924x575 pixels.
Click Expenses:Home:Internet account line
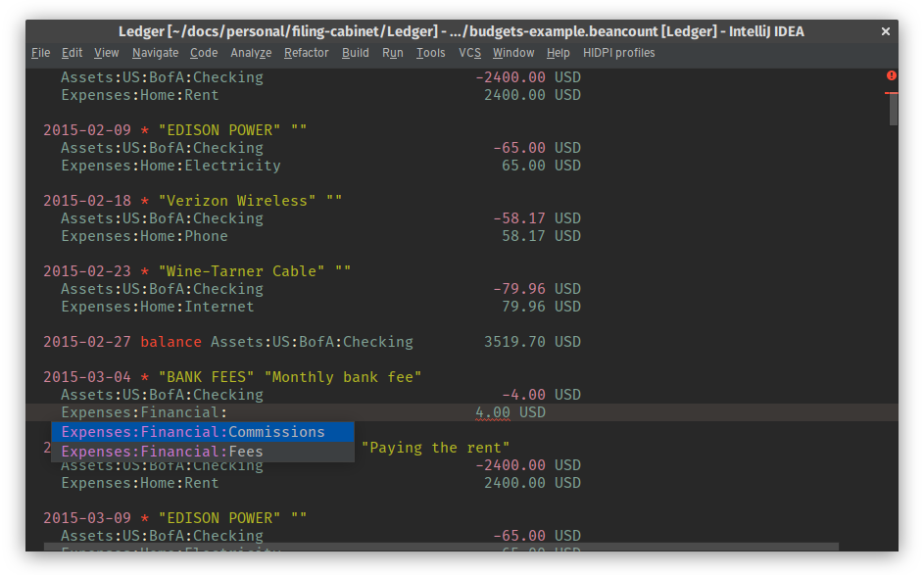(x=158, y=307)
